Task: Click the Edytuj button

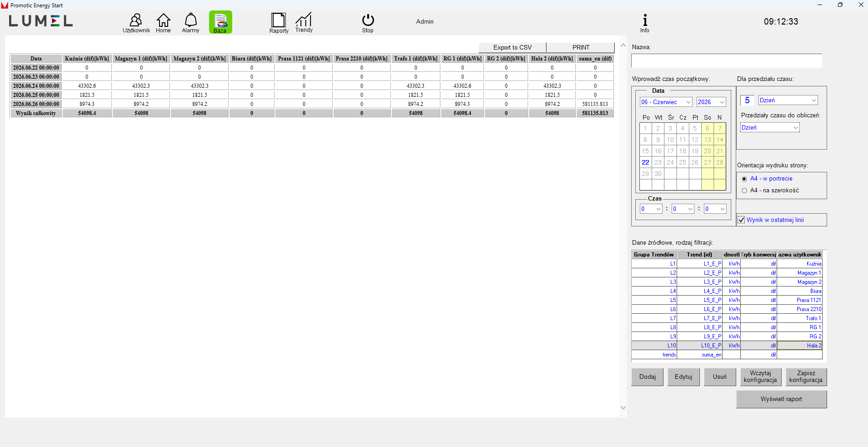Action: tap(683, 377)
